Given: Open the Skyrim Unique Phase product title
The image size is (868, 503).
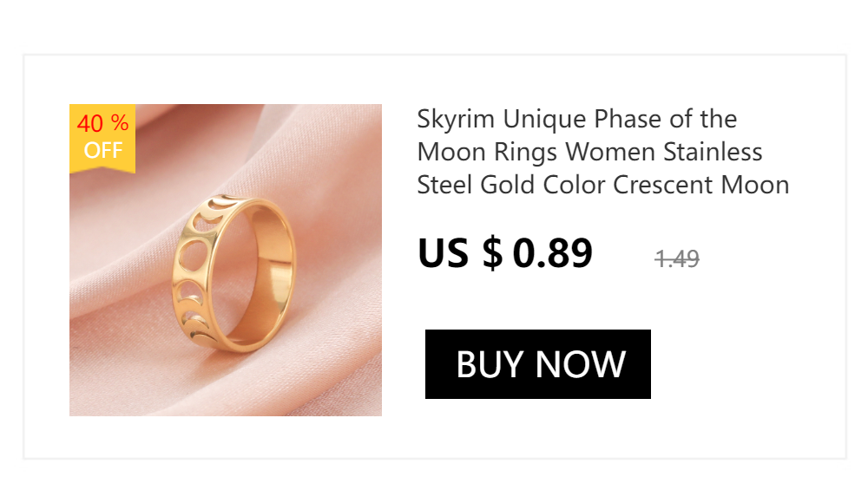Looking at the screenshot, I should 603,152.
